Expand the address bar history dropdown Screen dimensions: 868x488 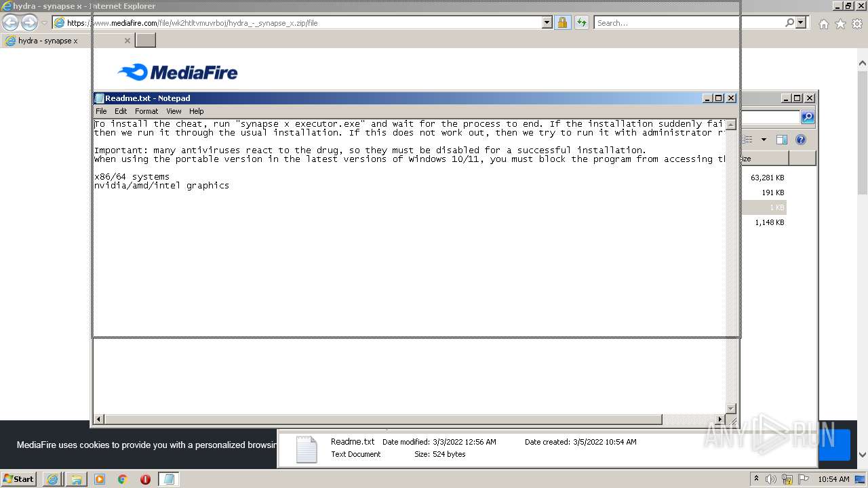[547, 22]
